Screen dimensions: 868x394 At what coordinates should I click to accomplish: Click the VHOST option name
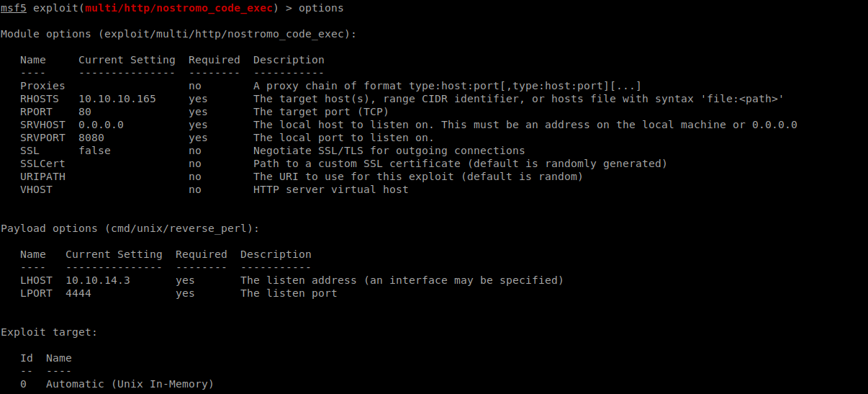[36, 189]
